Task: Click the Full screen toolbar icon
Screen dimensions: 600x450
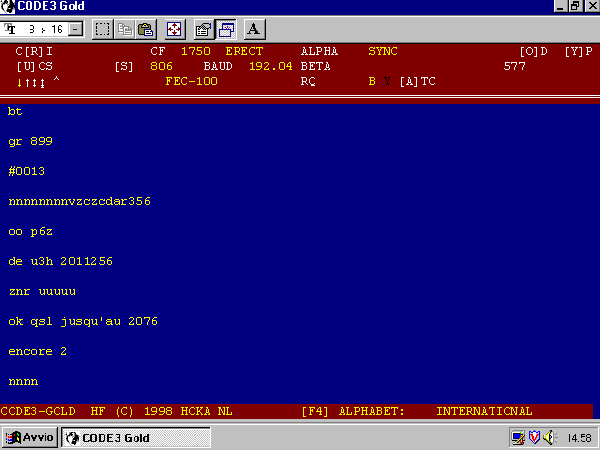Action: (174, 29)
